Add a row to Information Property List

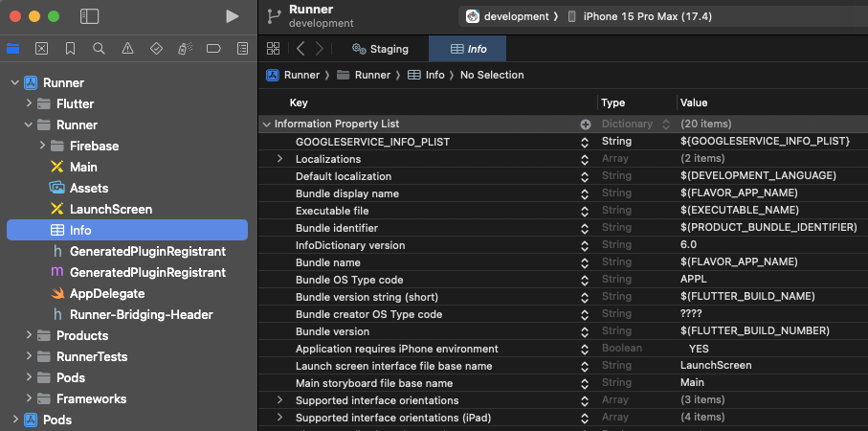(x=585, y=125)
